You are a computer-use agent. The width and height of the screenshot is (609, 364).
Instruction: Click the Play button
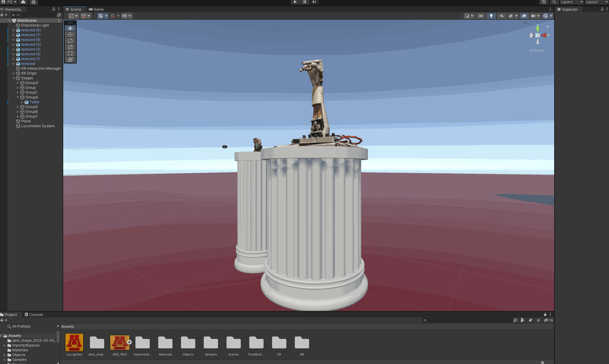(x=295, y=2)
